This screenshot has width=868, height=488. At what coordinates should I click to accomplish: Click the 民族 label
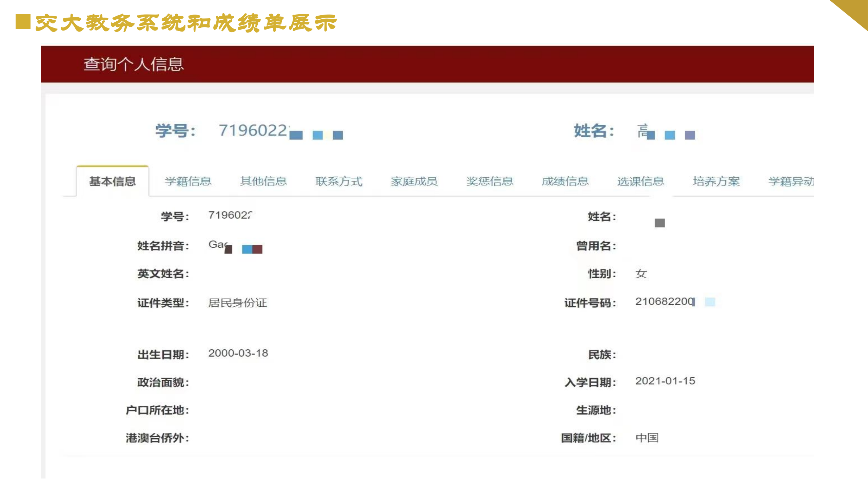point(602,355)
